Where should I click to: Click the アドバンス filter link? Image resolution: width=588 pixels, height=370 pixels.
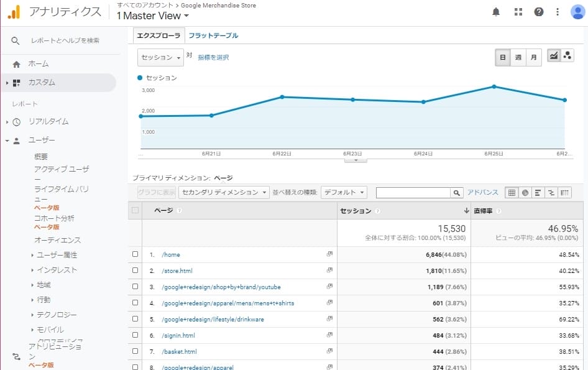[x=483, y=193]
